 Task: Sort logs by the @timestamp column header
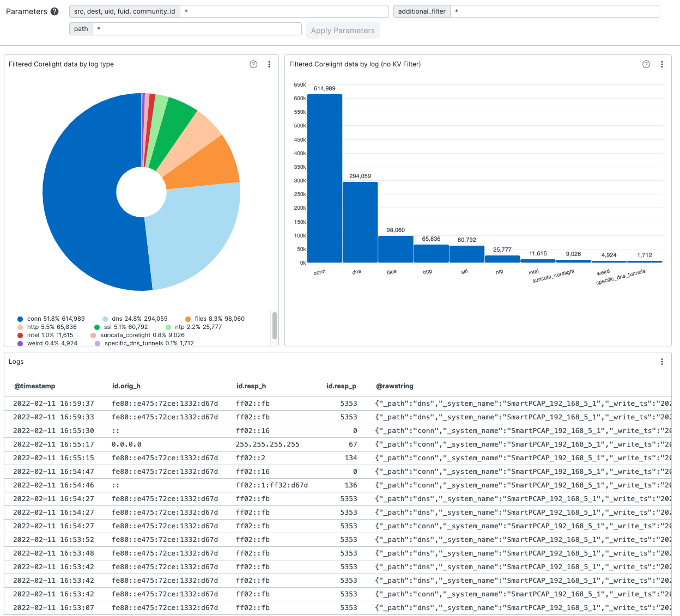(35, 386)
